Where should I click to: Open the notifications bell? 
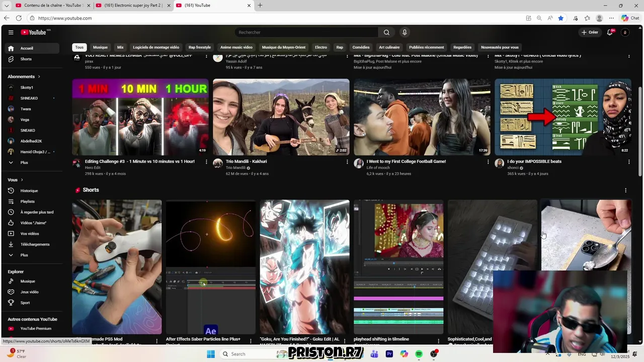[610, 32]
